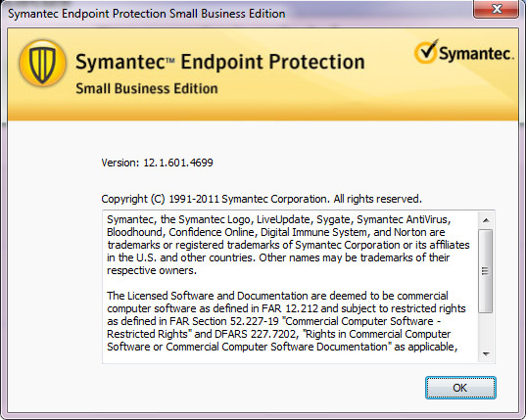Click the 'Bloodhound, Confidence Online' text line
Viewport: 526px width, 420px height.
click(276, 232)
